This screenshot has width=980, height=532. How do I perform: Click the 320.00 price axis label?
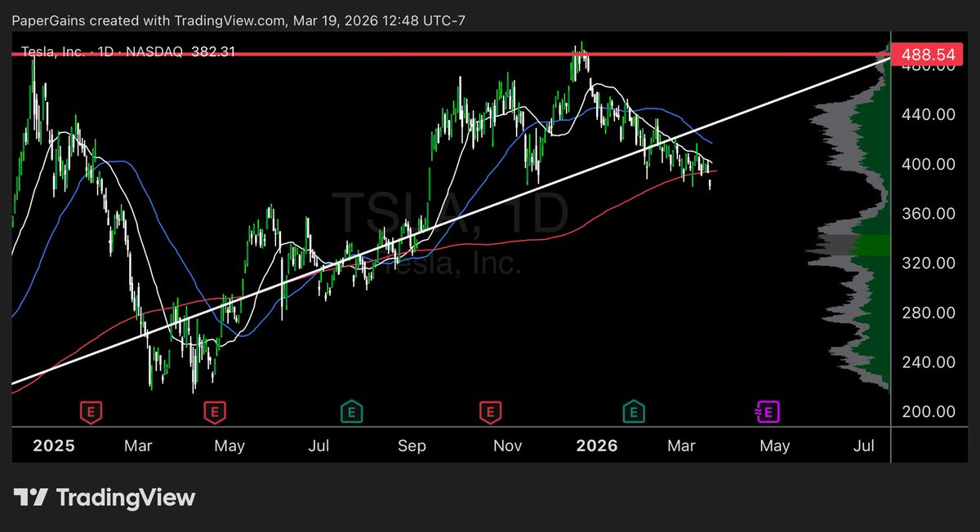929,264
